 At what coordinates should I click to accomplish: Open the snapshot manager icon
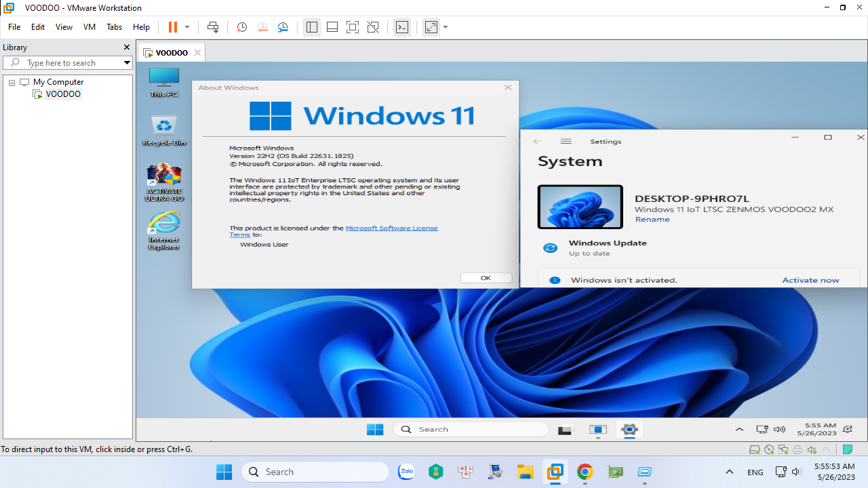coord(283,27)
